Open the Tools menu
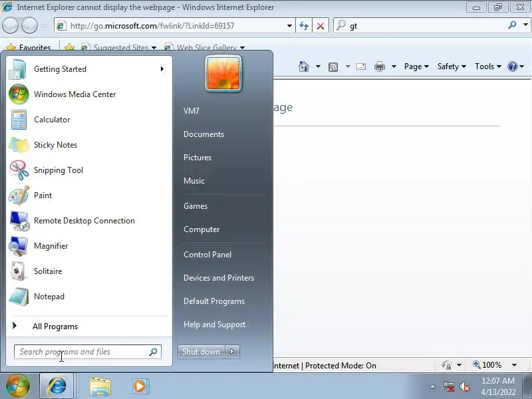Image resolution: width=532 pixels, height=399 pixels. pos(488,66)
